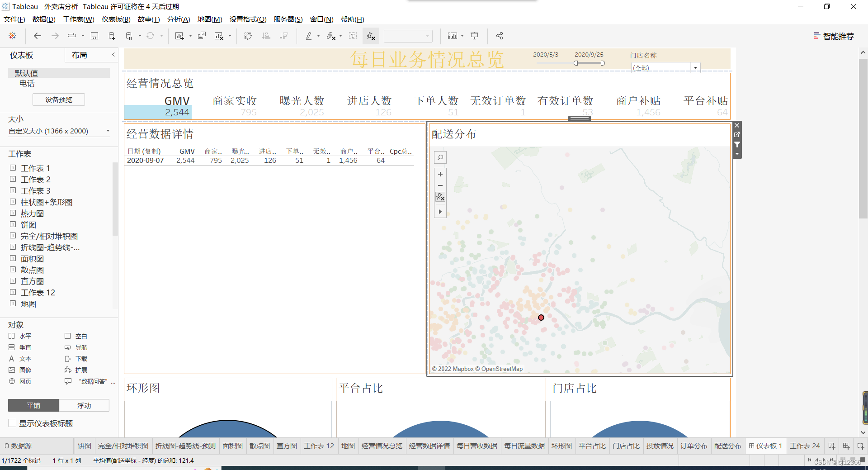
Task: Select 柱状图+条形图 in worksheet list
Action: coord(47,202)
